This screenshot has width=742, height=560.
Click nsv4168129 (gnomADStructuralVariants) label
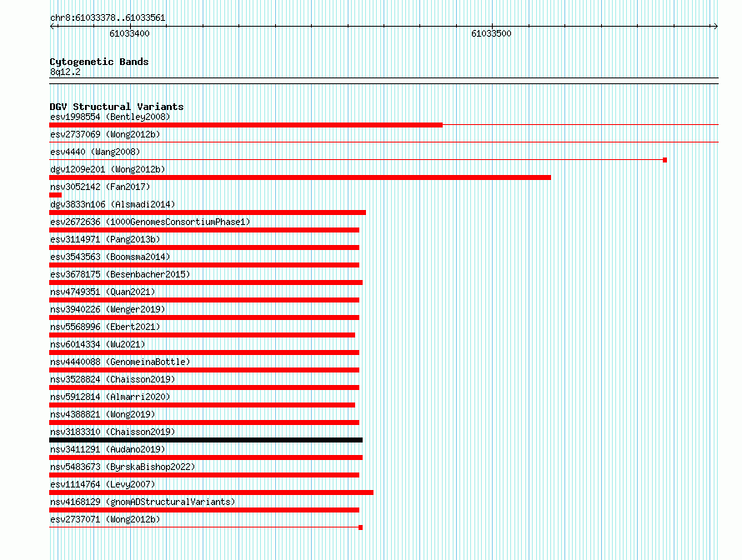(x=143, y=502)
